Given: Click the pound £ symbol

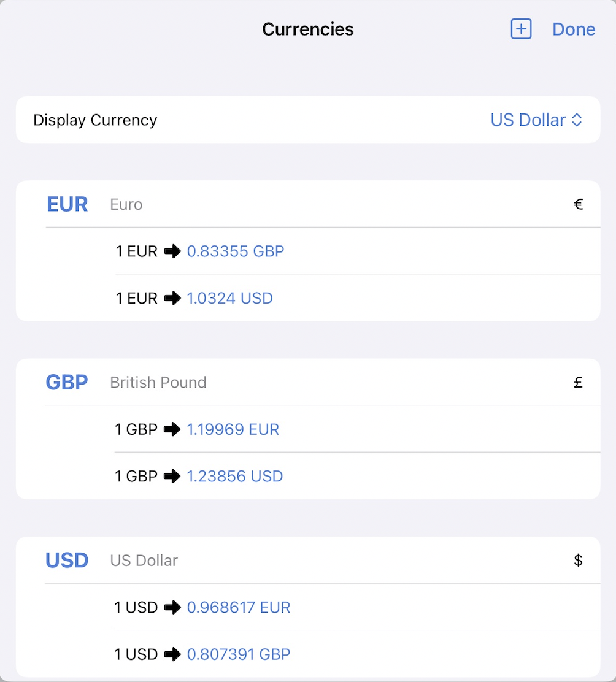Looking at the screenshot, I should coord(578,383).
